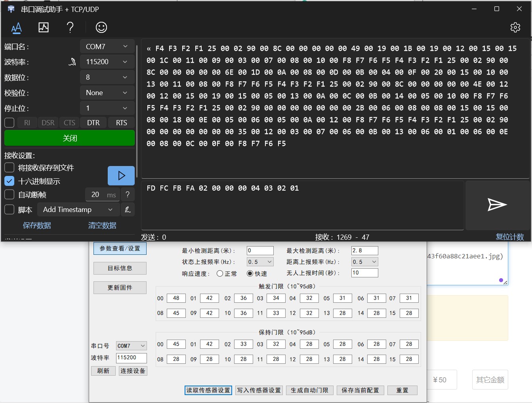
Task: Open the 115200 baud rate dropdown
Action: point(107,62)
